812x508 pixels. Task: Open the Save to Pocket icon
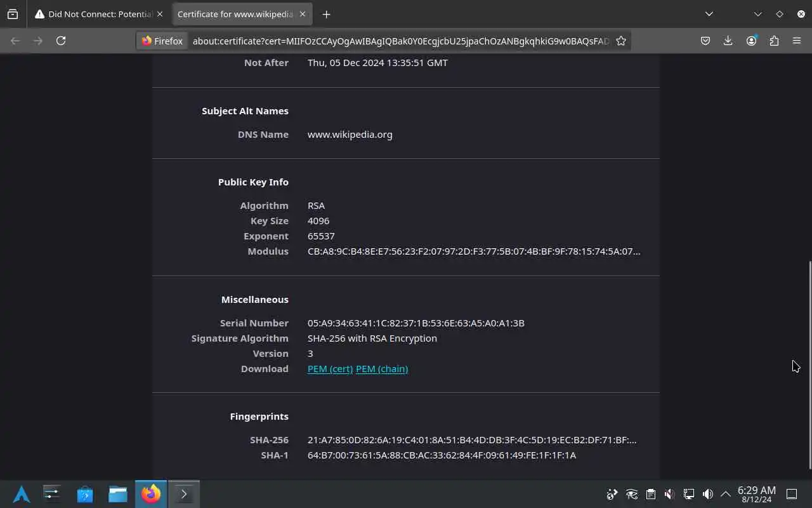[705, 41]
